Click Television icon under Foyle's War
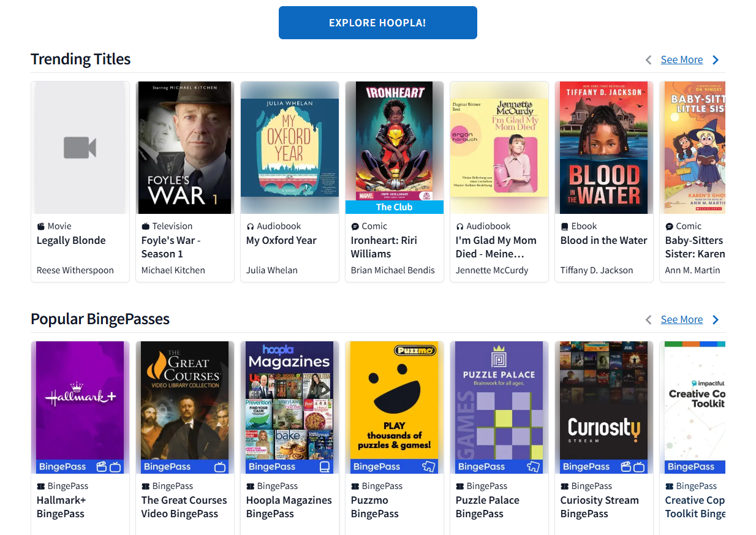756x535 pixels. coord(146,226)
